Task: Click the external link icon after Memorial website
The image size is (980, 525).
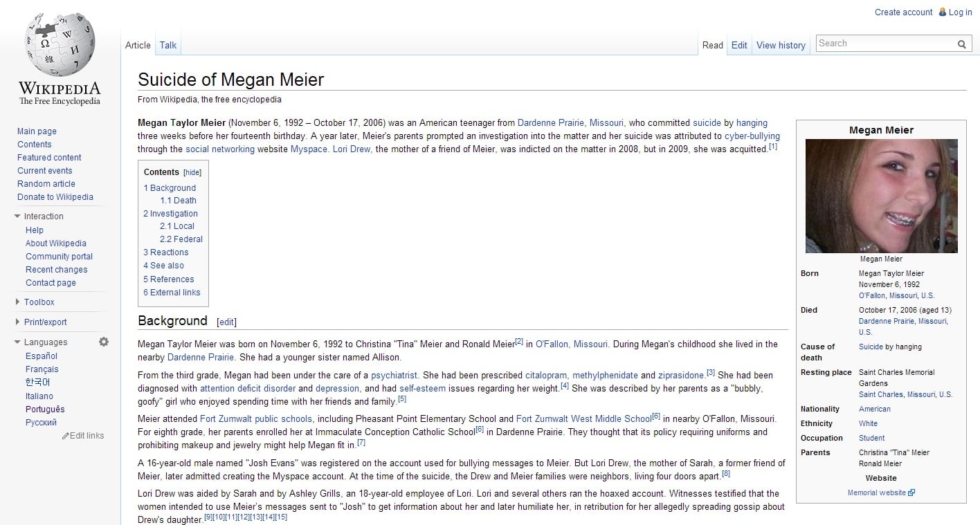Action: click(x=911, y=493)
